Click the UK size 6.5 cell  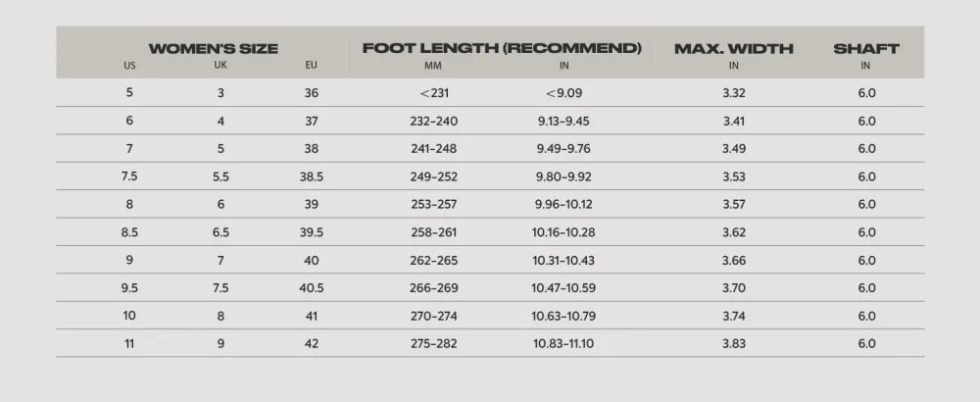(x=220, y=232)
